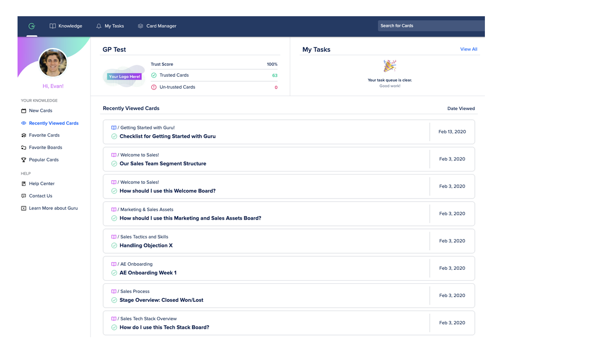The height and width of the screenshot is (364, 591).
Task: Click the New Cards calendar icon
Action: coord(24,111)
